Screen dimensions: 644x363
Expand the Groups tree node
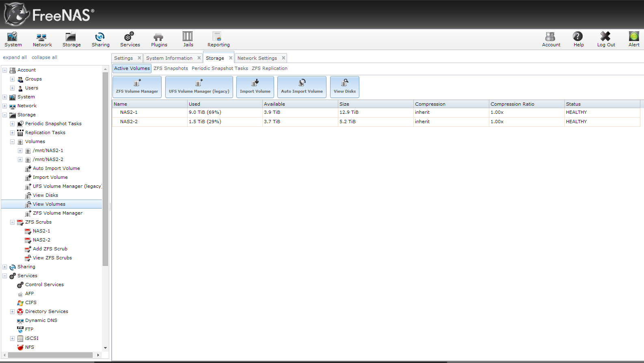[12, 79]
